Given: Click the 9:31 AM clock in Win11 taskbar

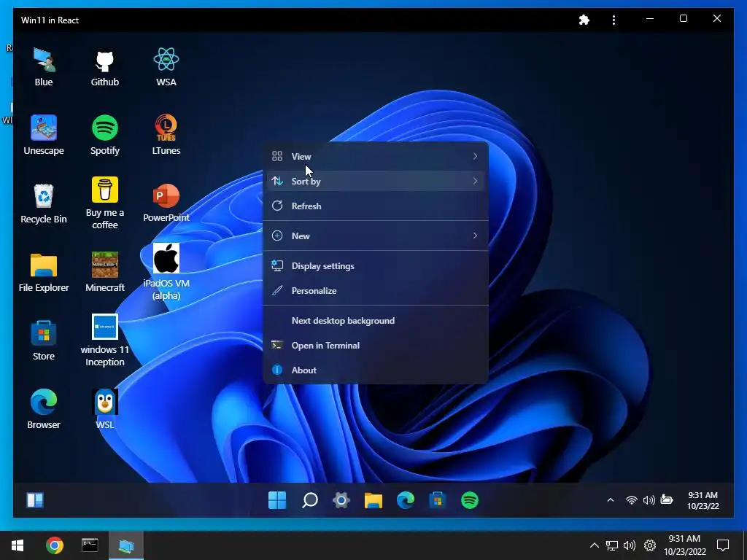Looking at the screenshot, I should point(703,500).
